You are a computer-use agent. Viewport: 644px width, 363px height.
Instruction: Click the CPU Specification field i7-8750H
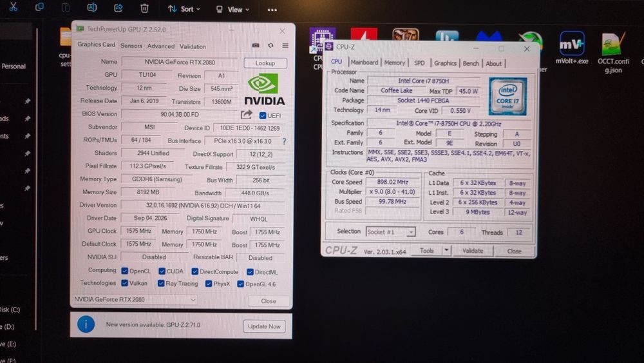click(x=448, y=123)
